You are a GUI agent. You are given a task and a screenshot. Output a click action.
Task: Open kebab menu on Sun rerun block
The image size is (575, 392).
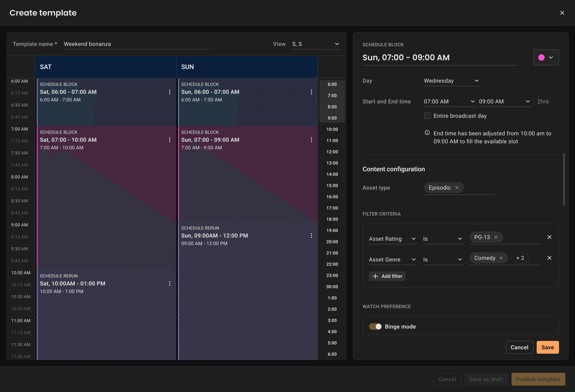(311, 236)
